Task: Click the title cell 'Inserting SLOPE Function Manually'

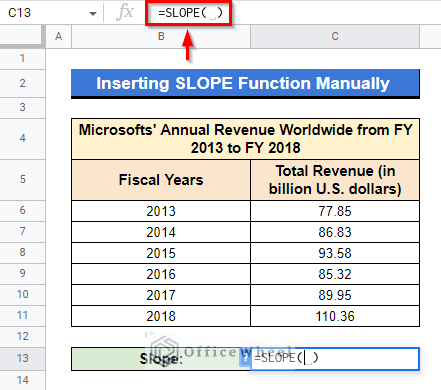Action: tap(245, 83)
